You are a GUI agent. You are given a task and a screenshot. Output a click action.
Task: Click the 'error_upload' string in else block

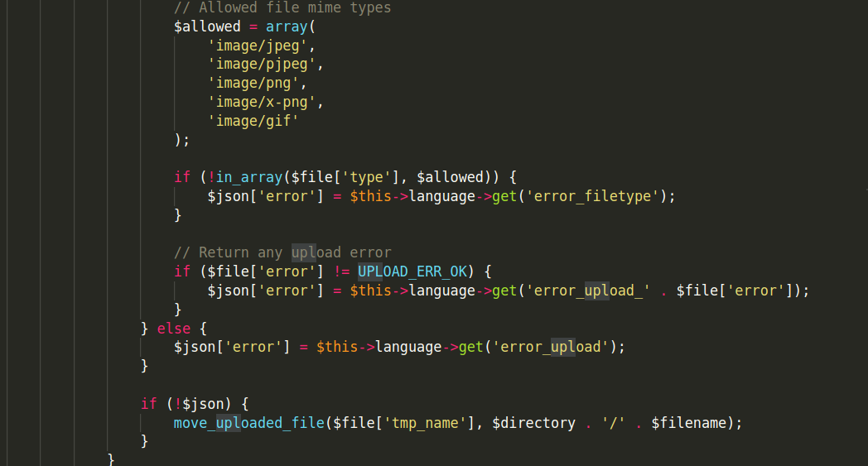tap(550, 347)
